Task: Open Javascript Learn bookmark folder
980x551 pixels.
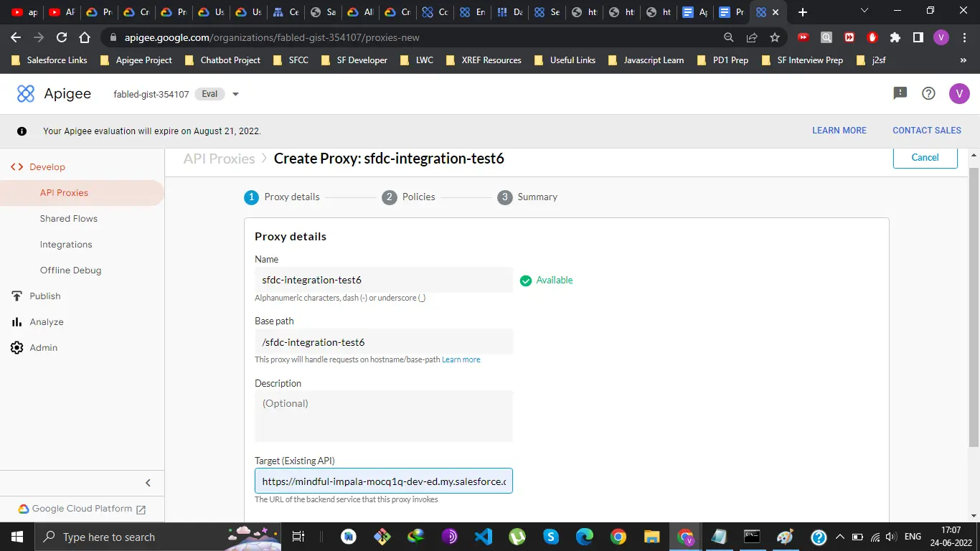Action: click(x=646, y=60)
